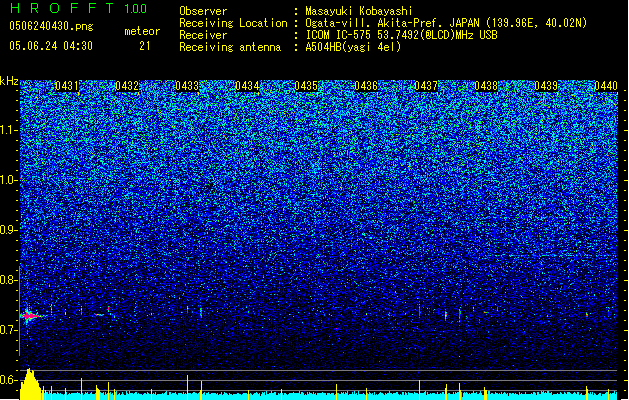Click the A504HB(yagi 4el) antenna text

pyautogui.click(x=353, y=47)
